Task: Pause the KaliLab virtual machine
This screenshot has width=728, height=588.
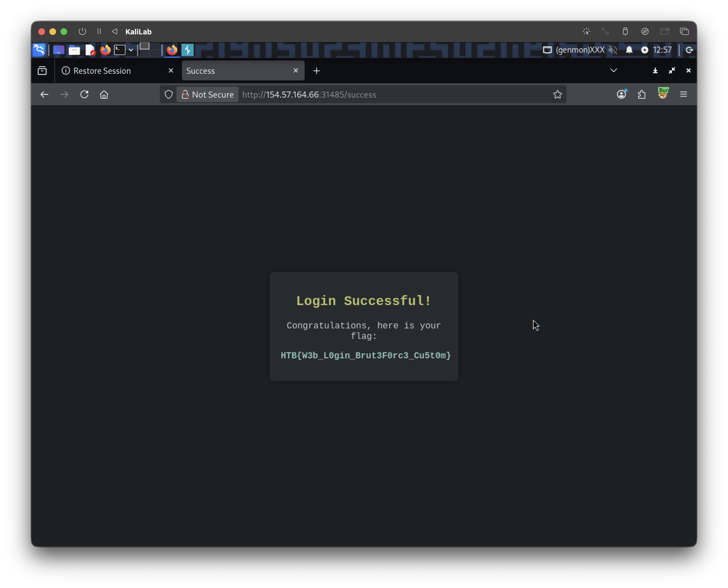Action: pos(99,32)
